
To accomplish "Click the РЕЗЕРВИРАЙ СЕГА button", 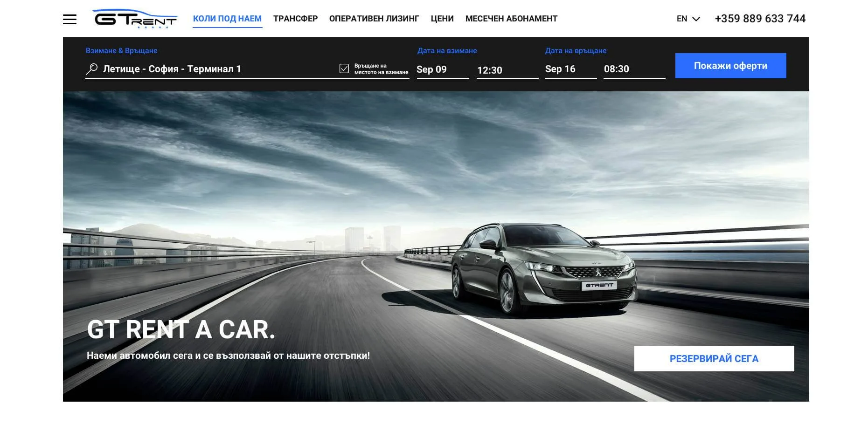I will click(x=714, y=359).
